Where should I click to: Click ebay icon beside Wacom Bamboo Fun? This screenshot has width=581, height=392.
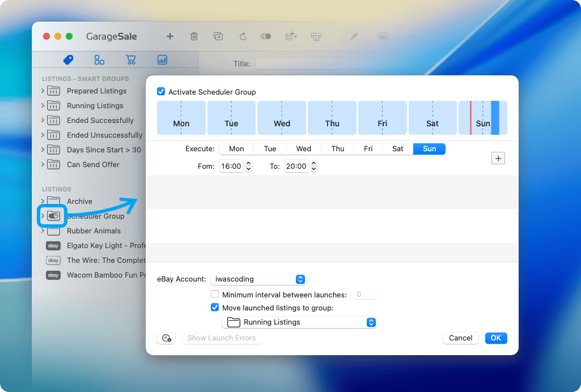pyautogui.click(x=53, y=275)
